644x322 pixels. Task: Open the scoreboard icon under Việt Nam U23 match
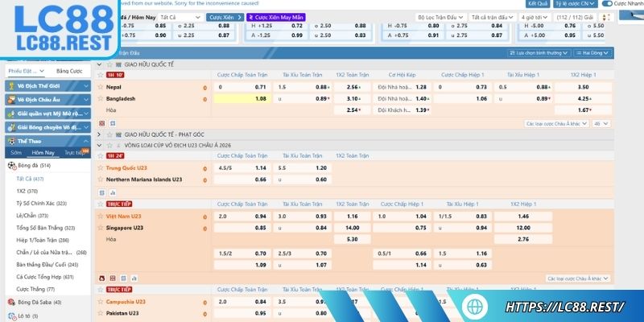tap(123, 278)
